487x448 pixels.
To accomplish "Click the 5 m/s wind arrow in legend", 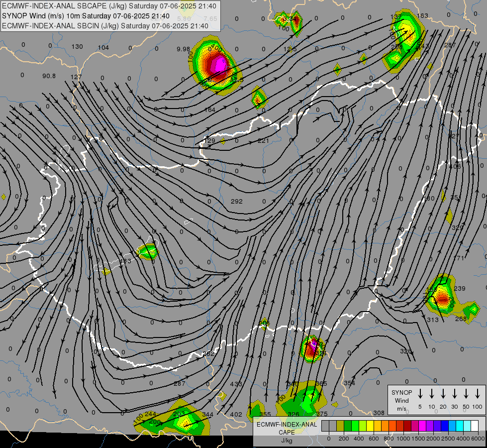I will [420, 394].
